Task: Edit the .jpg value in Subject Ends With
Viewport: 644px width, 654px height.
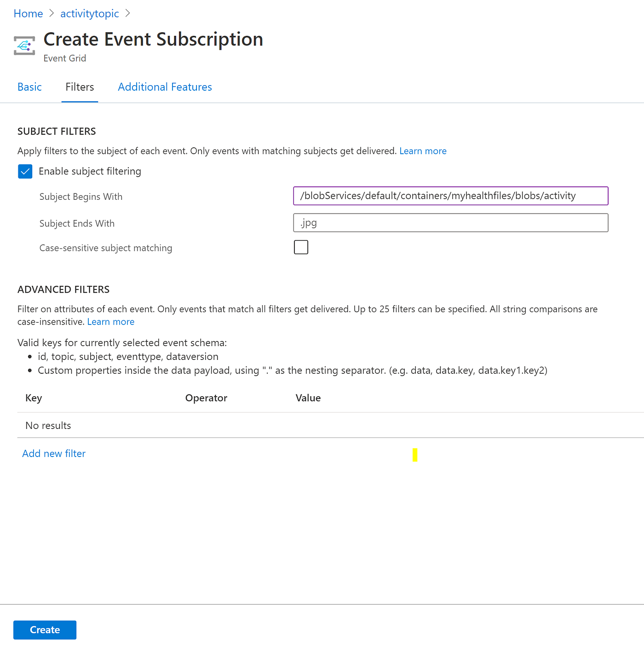Action: pyautogui.click(x=451, y=223)
